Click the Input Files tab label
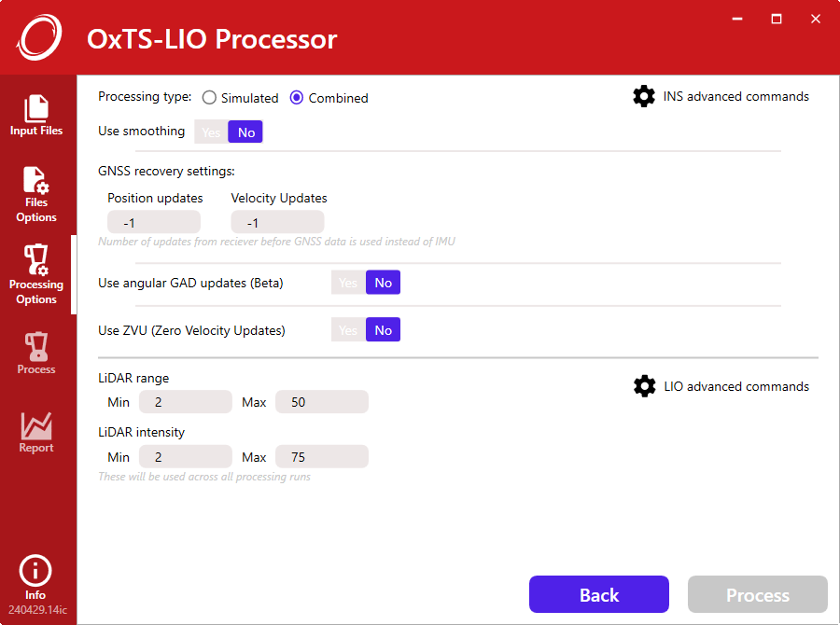The image size is (840, 625). coord(36,131)
